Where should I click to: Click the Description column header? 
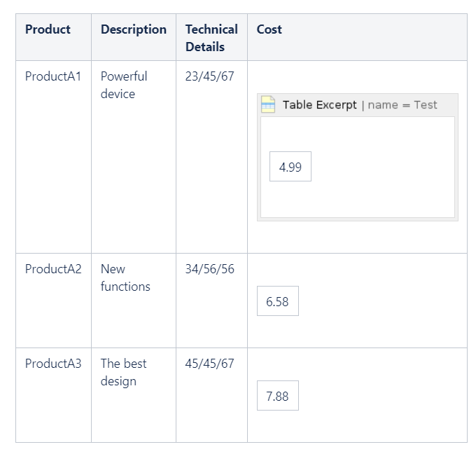click(x=133, y=29)
